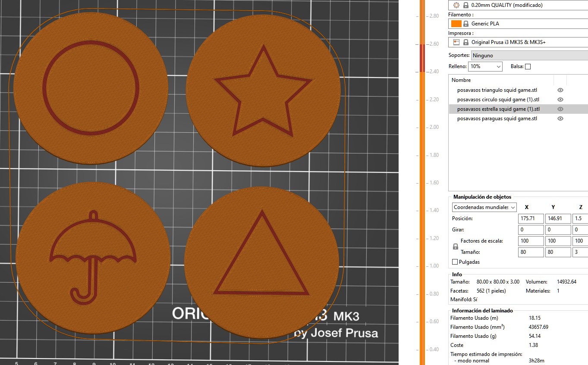The height and width of the screenshot is (365, 588).
Task: Click the print settings gear icon
Action: point(456,5)
